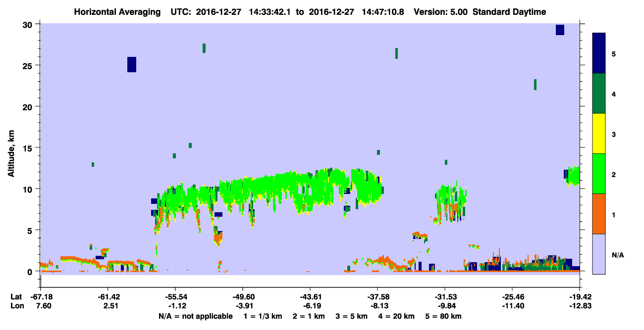Click the y-axis tick label 15
The image size is (644, 330).
(x=28, y=147)
